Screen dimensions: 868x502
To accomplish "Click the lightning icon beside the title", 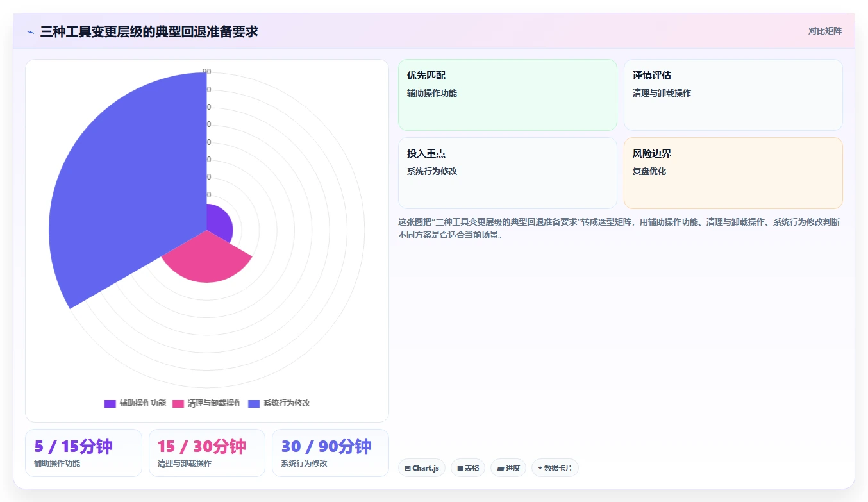I will pyautogui.click(x=31, y=31).
